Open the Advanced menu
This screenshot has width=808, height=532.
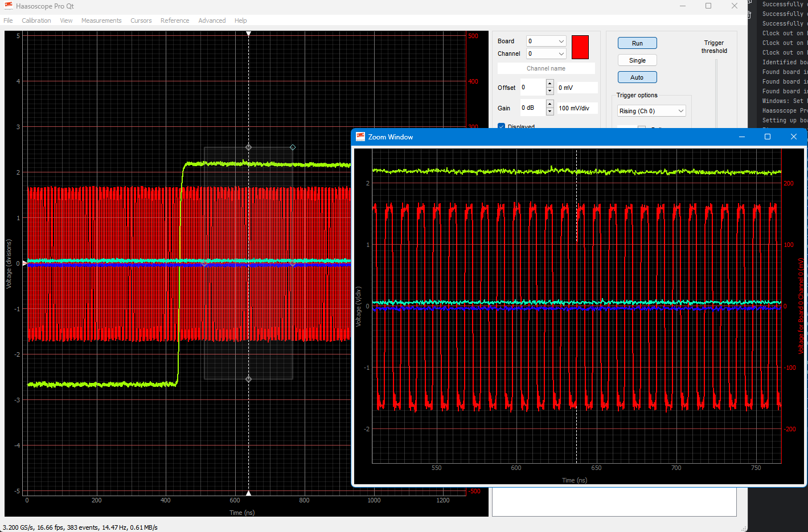212,20
